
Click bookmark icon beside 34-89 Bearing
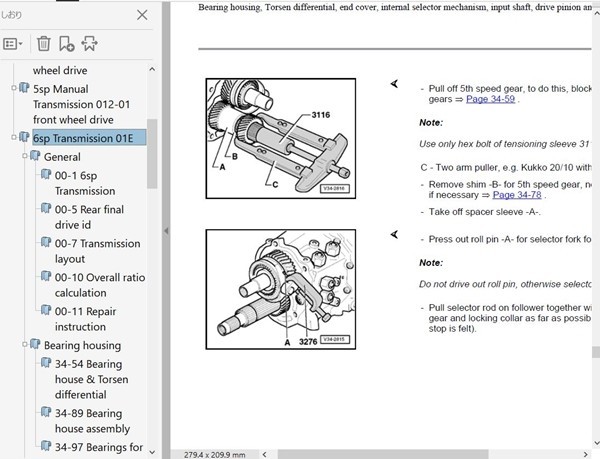click(x=46, y=412)
